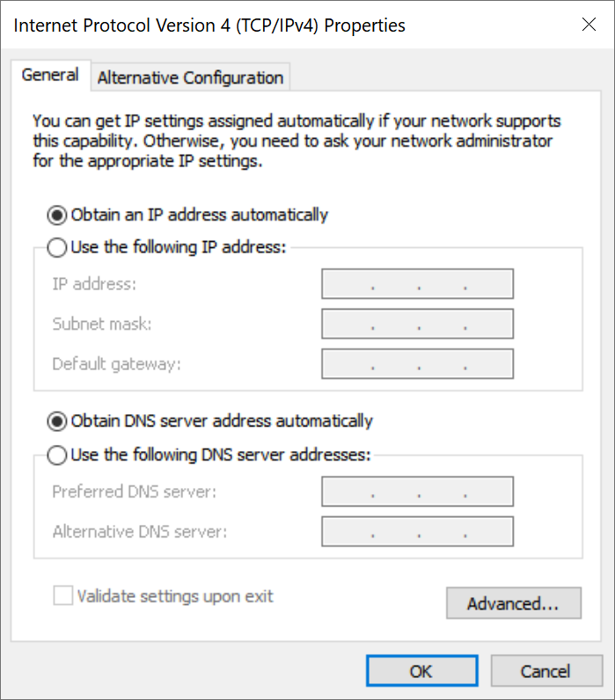The image size is (615, 700).
Task: Focus the Default gateway field
Action: point(417,364)
